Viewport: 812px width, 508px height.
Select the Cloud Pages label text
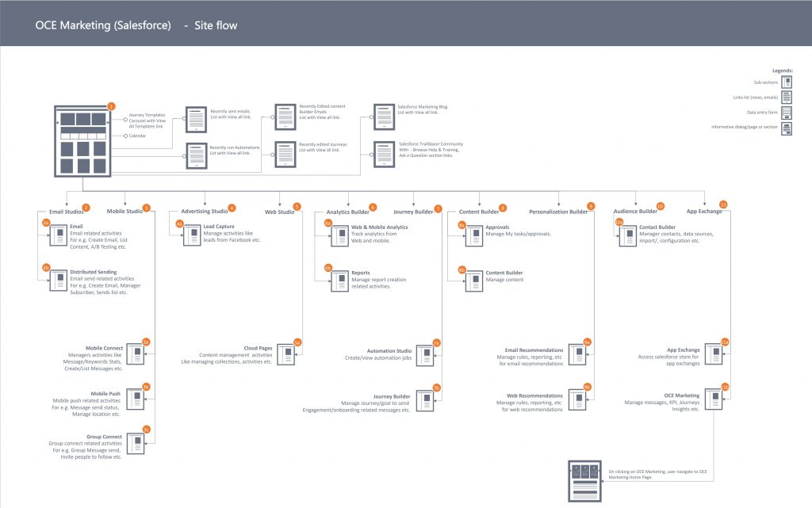[258, 348]
